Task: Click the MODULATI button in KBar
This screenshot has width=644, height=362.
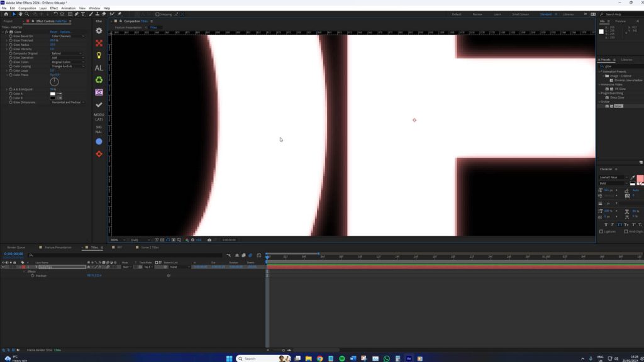Action: point(99,117)
